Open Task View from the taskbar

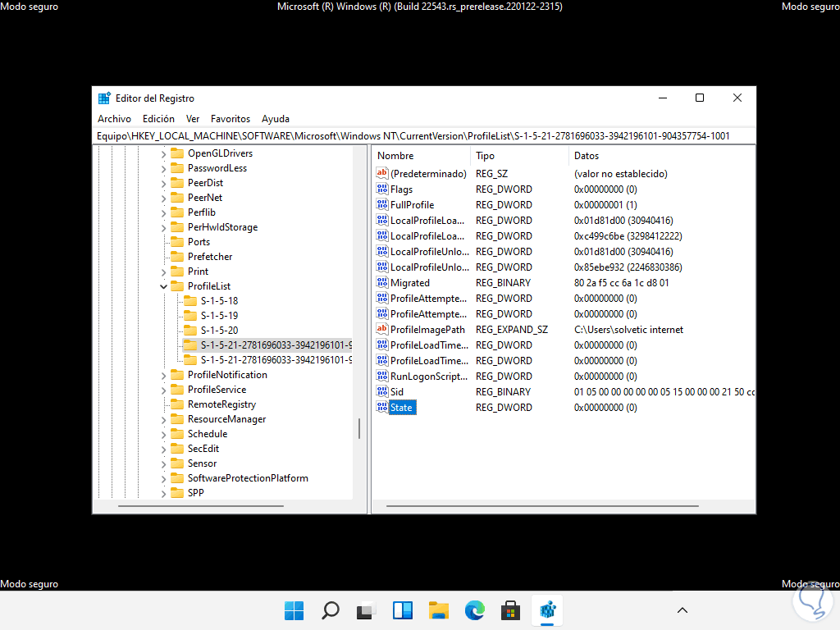pyautogui.click(x=367, y=610)
